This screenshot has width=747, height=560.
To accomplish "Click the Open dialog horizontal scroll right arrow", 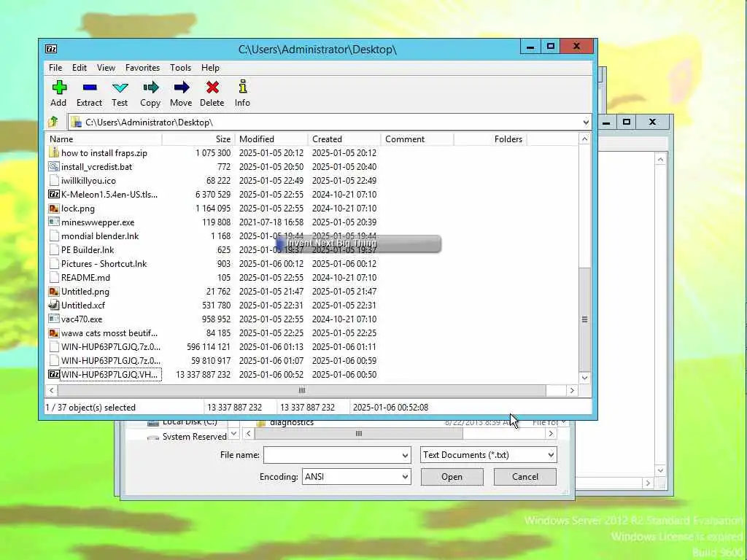I will pos(550,433).
